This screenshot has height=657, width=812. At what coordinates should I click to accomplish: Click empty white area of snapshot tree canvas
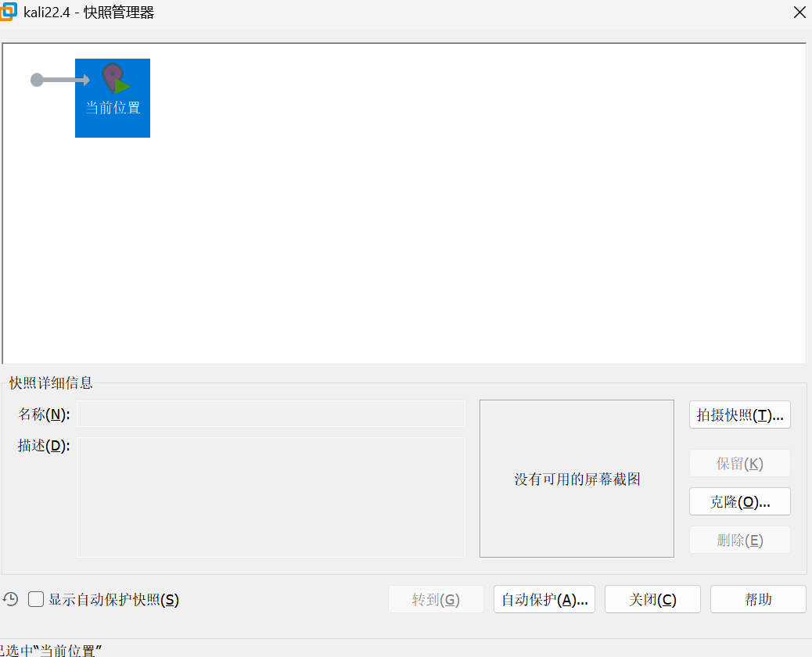click(469, 219)
